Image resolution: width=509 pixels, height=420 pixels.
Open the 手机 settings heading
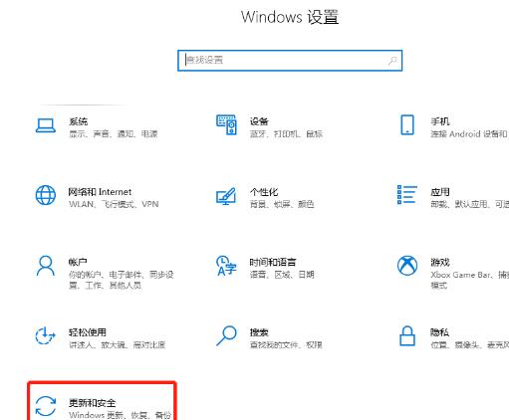coord(440,121)
